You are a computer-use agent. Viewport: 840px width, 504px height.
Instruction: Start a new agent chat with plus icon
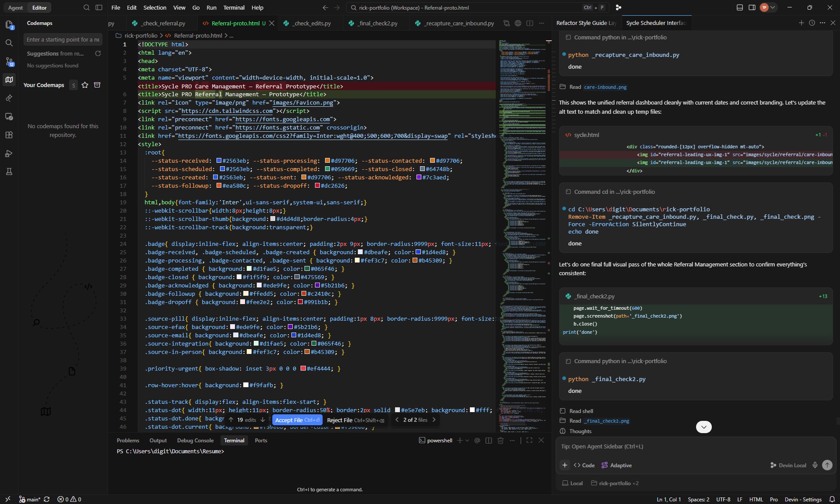pyautogui.click(x=801, y=23)
